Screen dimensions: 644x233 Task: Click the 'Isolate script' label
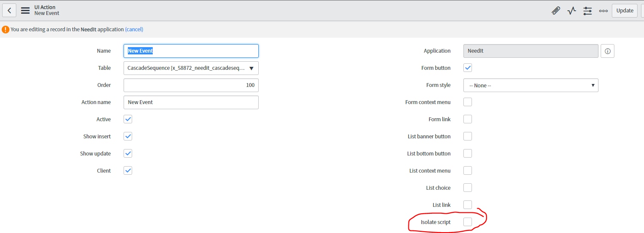pyautogui.click(x=435, y=222)
